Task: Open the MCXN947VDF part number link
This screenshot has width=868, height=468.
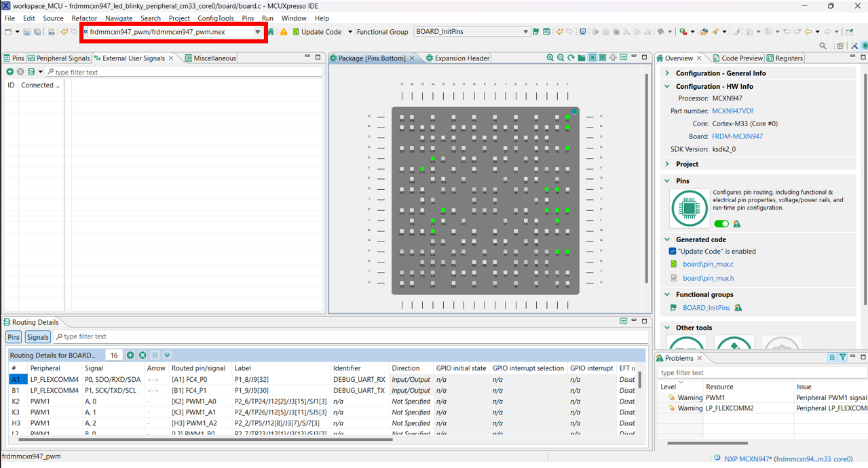Action: click(x=733, y=111)
